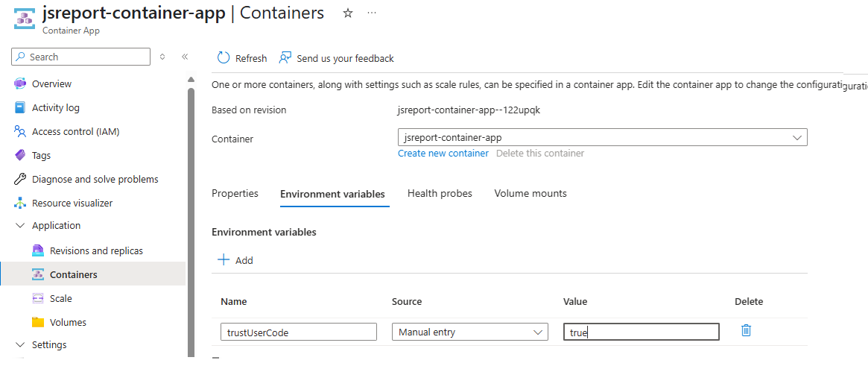Open Diagnose and solve problems

(93, 179)
